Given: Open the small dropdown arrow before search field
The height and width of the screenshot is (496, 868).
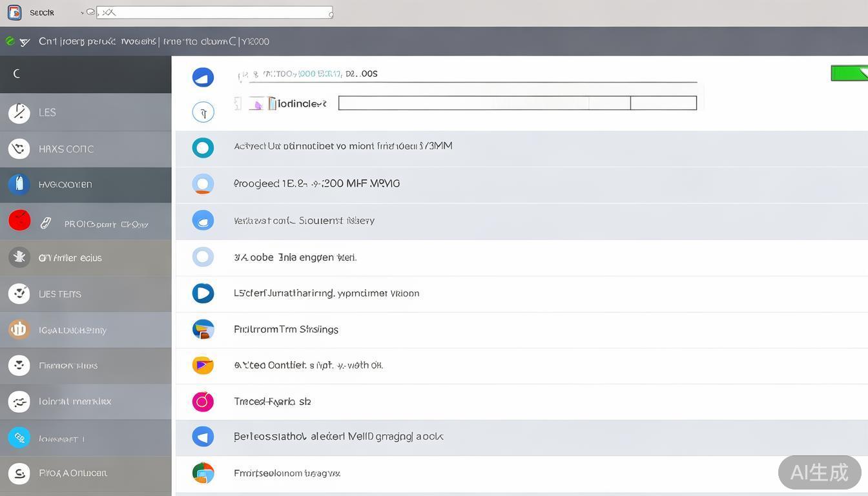Looking at the screenshot, I should click(x=83, y=12).
